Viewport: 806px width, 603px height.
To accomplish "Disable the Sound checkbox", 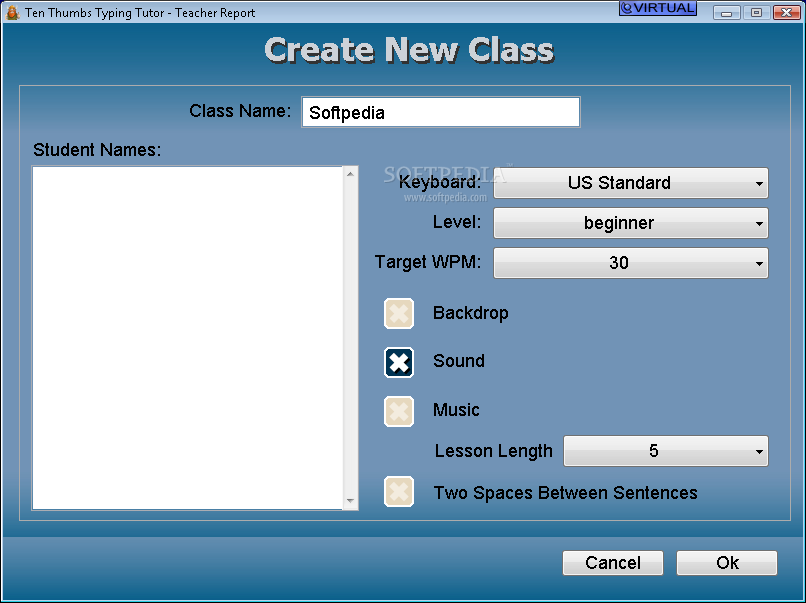I will click(x=399, y=362).
